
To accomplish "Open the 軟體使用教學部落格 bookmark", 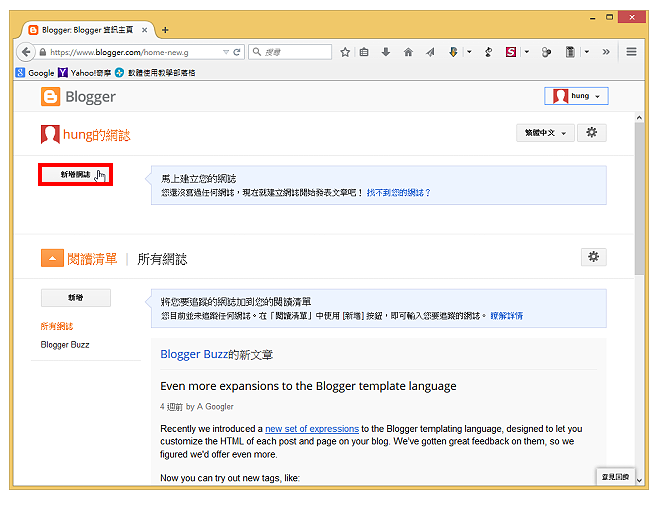I will pyautogui.click(x=155, y=73).
